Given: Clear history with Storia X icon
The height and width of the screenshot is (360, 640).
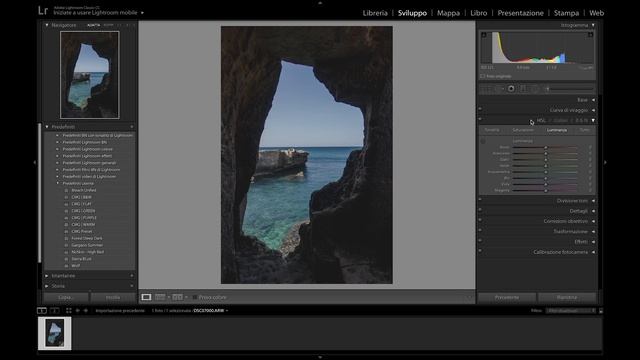Looking at the screenshot, I should [x=132, y=286].
